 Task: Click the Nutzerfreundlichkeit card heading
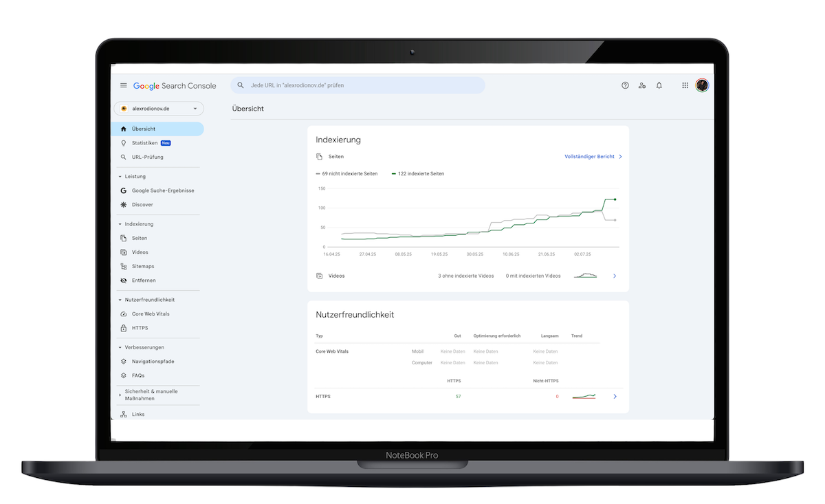pos(355,315)
